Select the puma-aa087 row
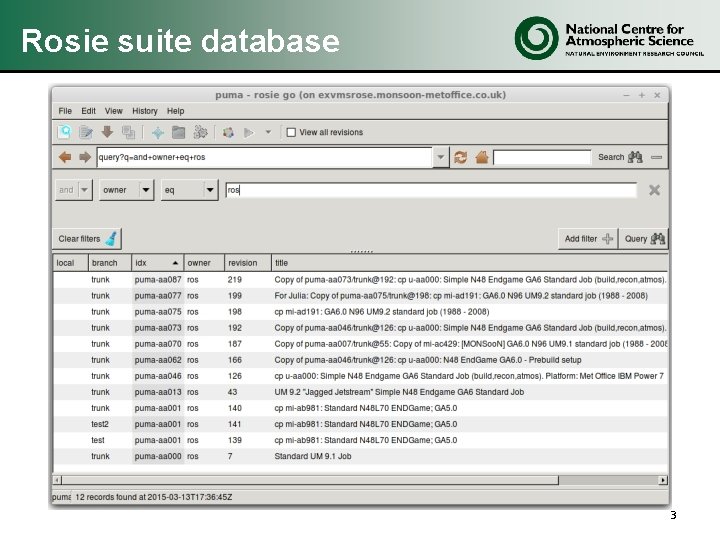720x540 pixels. tap(360, 280)
